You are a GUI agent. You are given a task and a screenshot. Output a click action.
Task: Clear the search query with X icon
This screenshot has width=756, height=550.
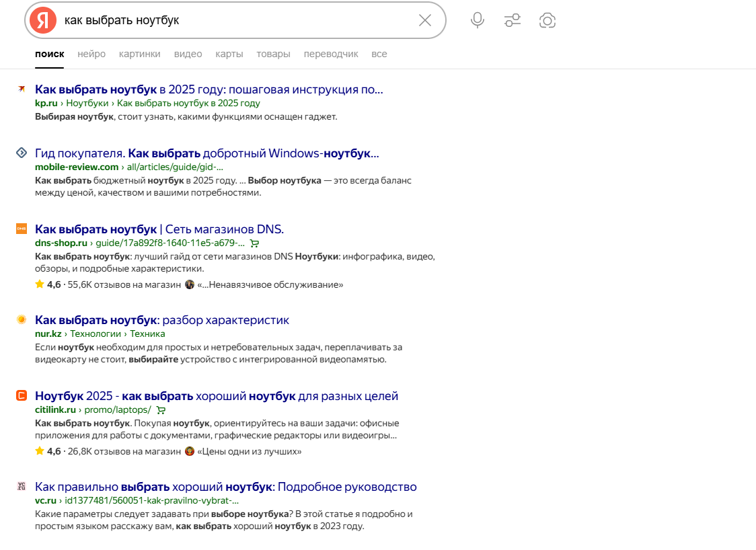[425, 20]
